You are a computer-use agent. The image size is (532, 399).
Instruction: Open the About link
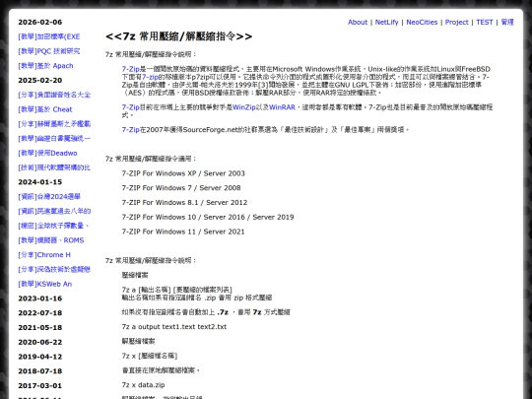tap(358, 22)
